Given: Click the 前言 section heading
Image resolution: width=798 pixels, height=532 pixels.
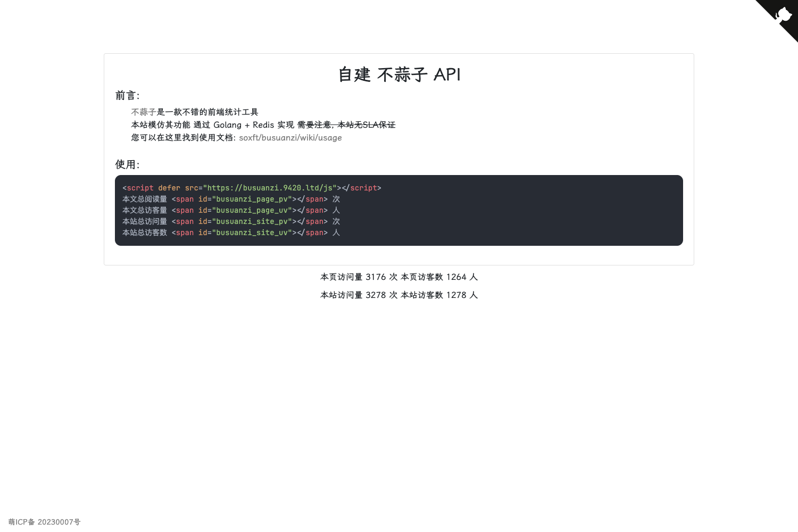Looking at the screenshot, I should point(127,95).
